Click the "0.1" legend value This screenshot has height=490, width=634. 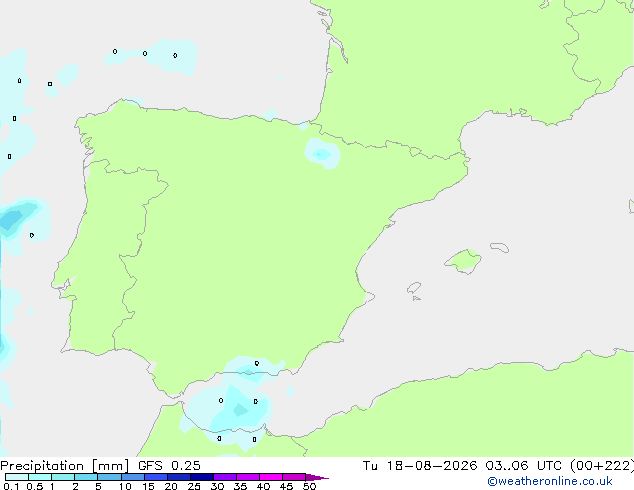[11, 486]
